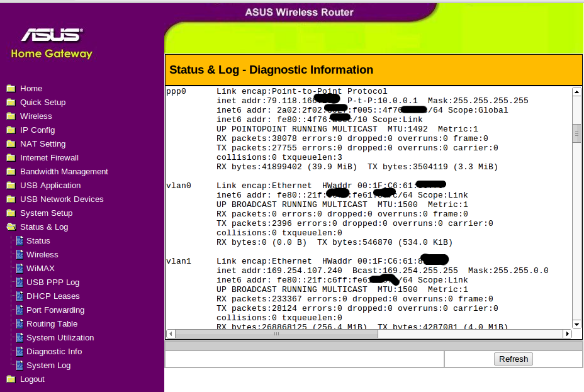The height and width of the screenshot is (392, 584).
Task: Click the folder icon beside USB Network Devices
Action: point(11,199)
